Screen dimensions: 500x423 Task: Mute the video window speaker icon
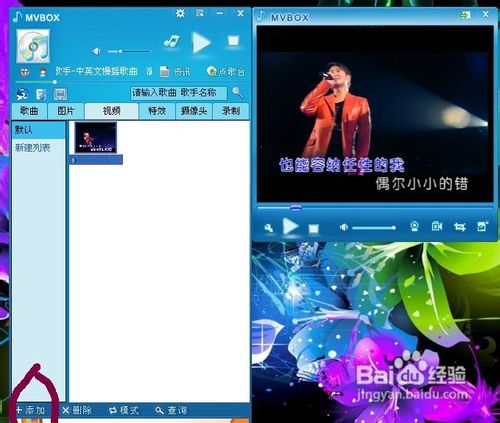[344, 227]
